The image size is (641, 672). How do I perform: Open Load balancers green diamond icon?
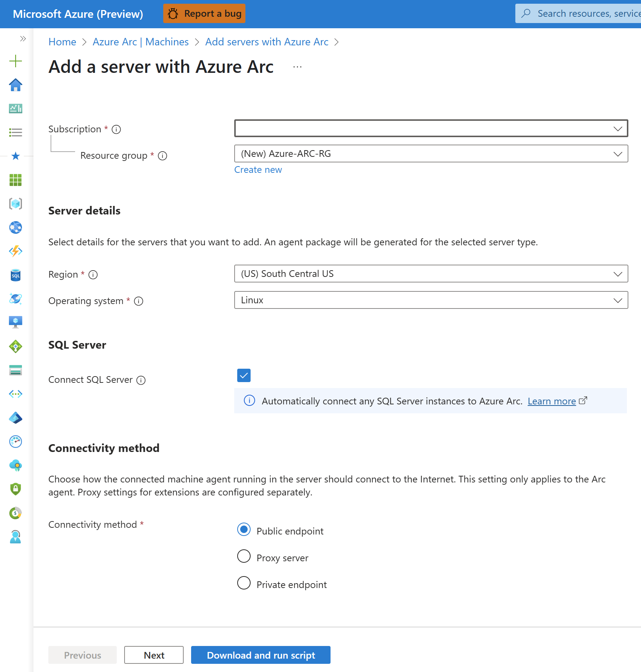point(16,346)
